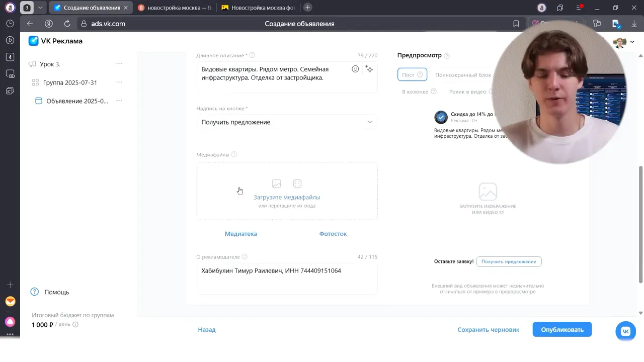The height and width of the screenshot is (362, 644).
Task: Open the Надпись на кнопке dropdown
Action: pos(287,122)
